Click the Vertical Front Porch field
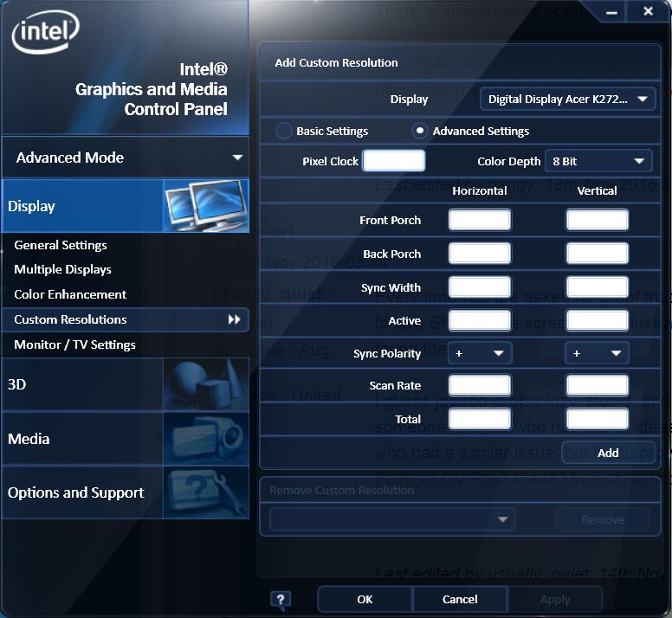This screenshot has height=618, width=672. tap(597, 220)
